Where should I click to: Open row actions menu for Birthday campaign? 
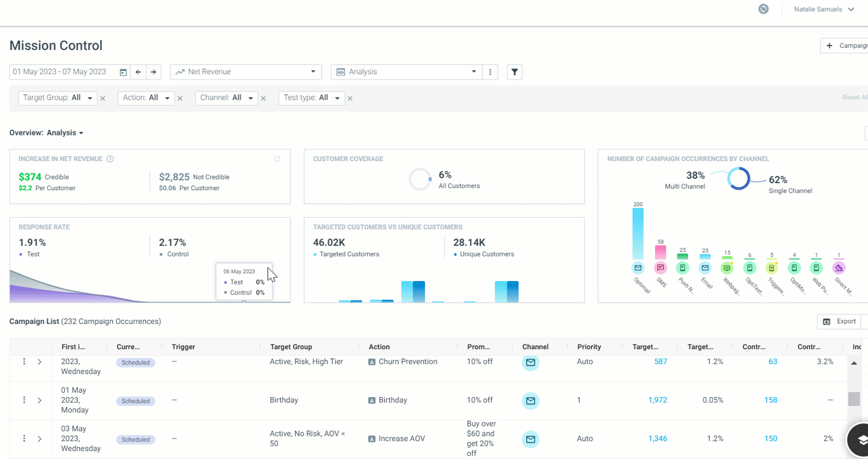24,400
